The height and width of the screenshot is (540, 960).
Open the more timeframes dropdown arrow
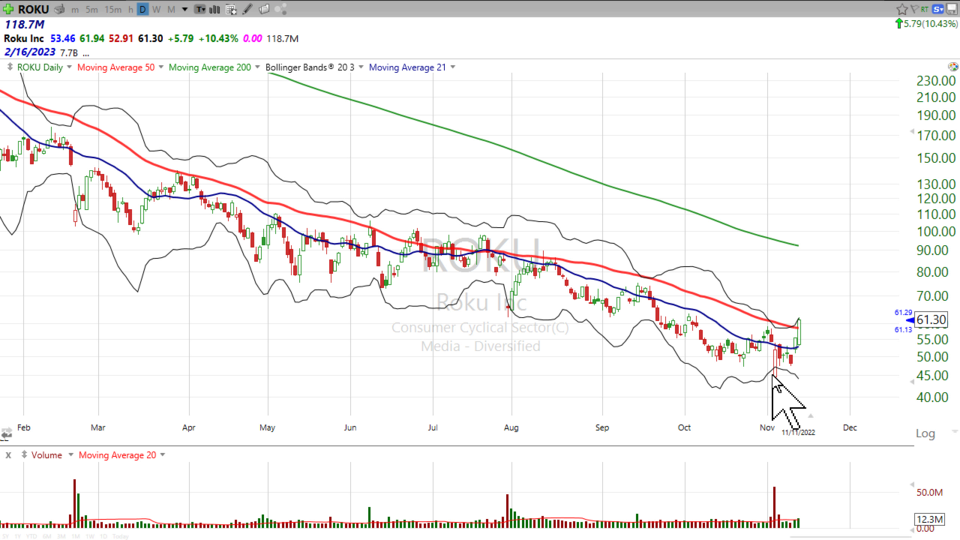(185, 9)
